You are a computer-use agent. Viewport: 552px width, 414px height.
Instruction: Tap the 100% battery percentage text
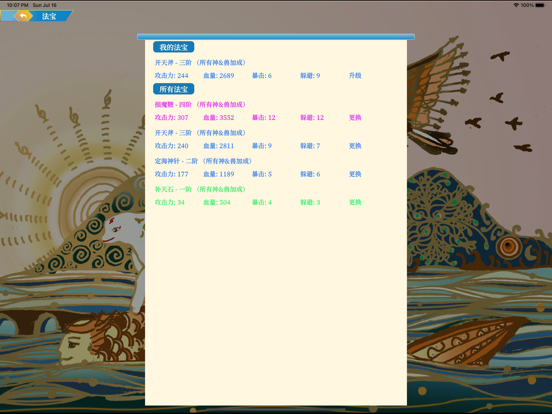(527, 5)
